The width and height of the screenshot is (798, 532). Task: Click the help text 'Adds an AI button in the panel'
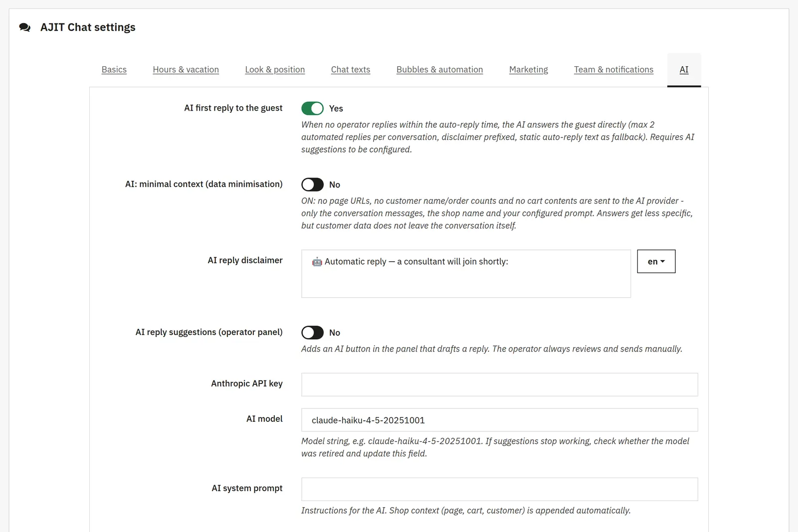[x=492, y=349]
